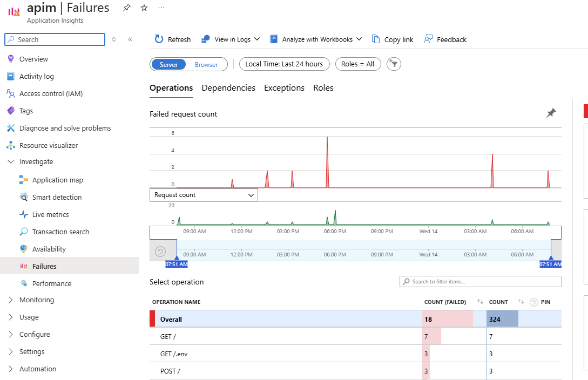Image resolution: width=588 pixels, height=380 pixels.
Task: Open help for the PIN column
Action: (533, 302)
